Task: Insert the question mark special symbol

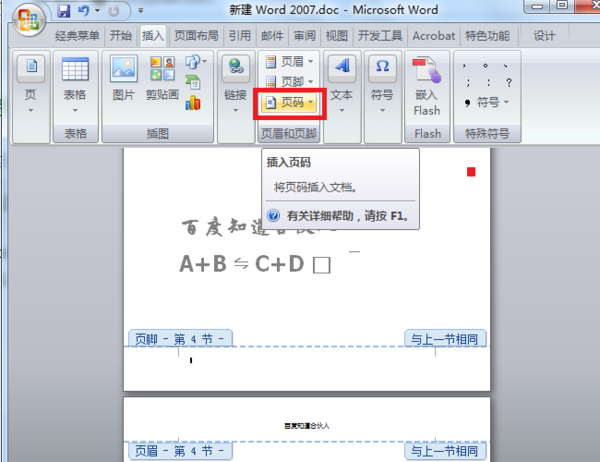Action: pos(509,82)
